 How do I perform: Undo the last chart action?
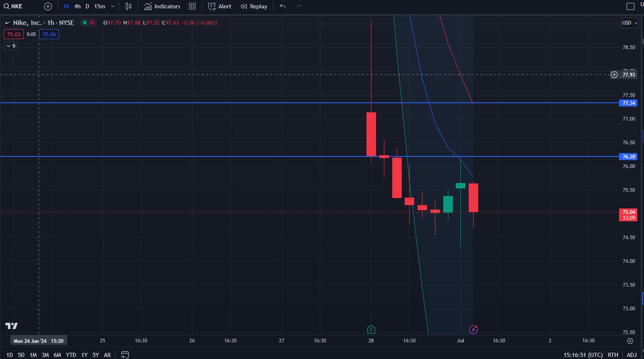pos(283,6)
